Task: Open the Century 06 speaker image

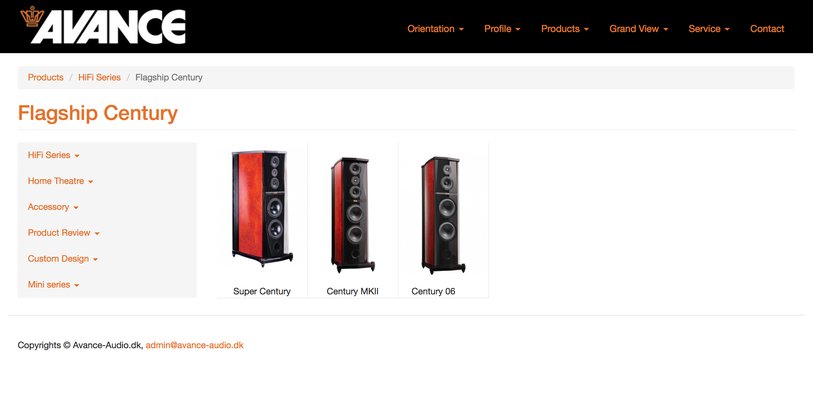Action: click(443, 215)
